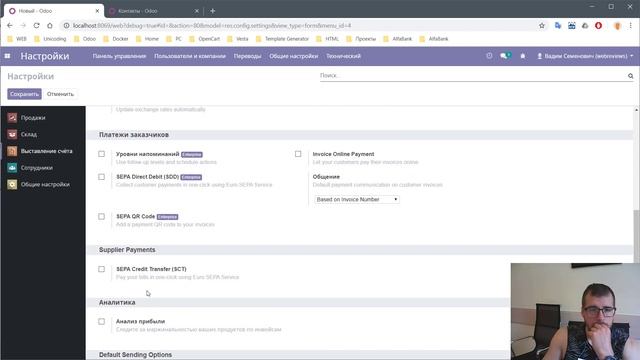The height and width of the screenshot is (360, 640).
Task: Click the translate extension icon
Action: point(558,25)
